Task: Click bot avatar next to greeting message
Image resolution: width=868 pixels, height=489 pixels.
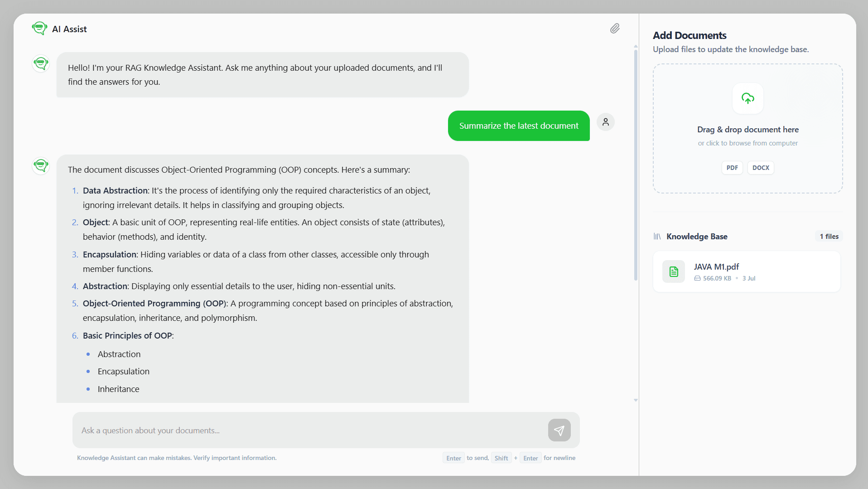Action: click(x=41, y=63)
